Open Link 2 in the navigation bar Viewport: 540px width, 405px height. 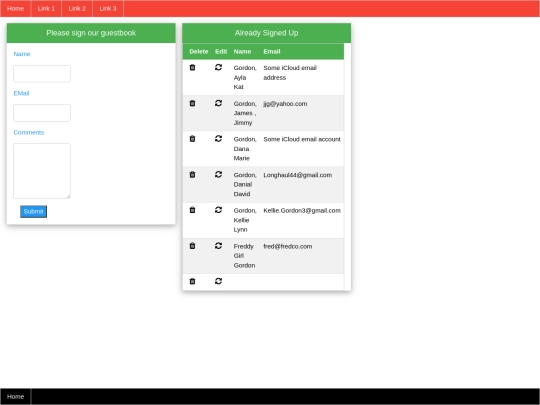(77, 9)
